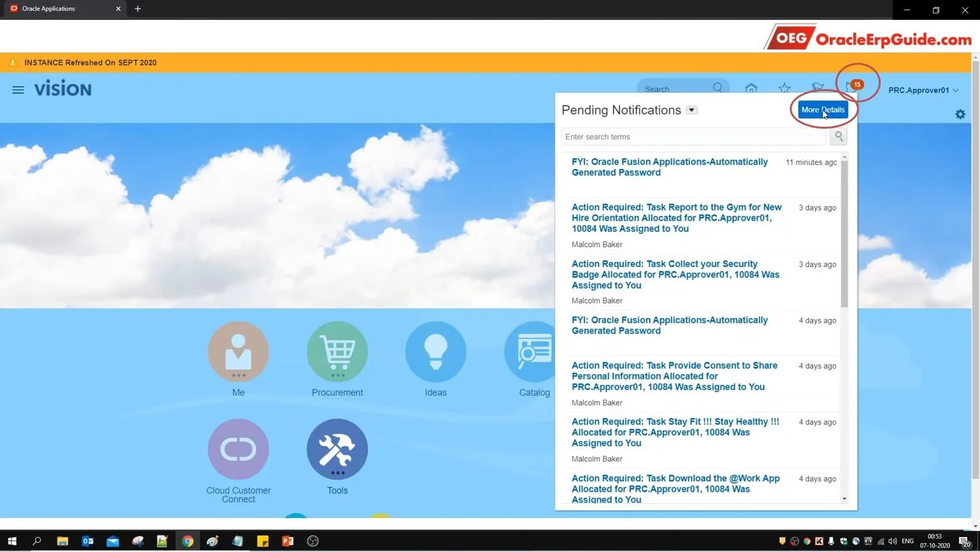Click notifications list scrollbar up arrow
The width and height of the screenshot is (980, 552).
tap(844, 157)
